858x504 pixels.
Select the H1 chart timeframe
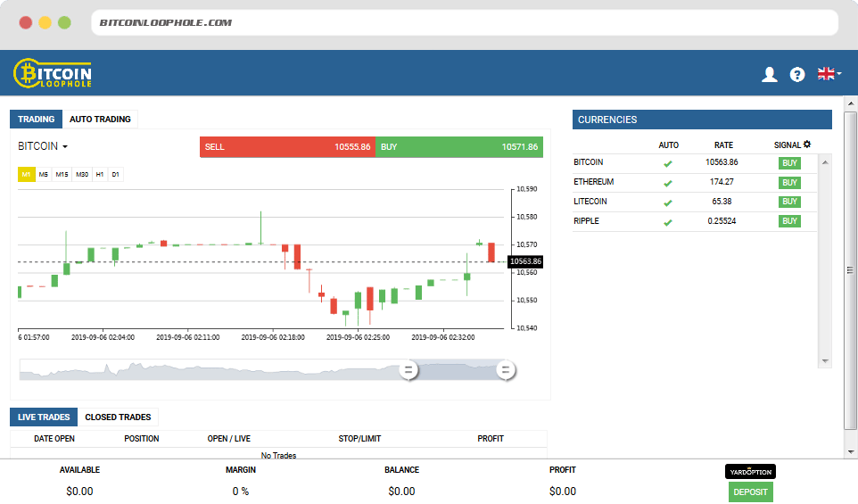pos(100,175)
